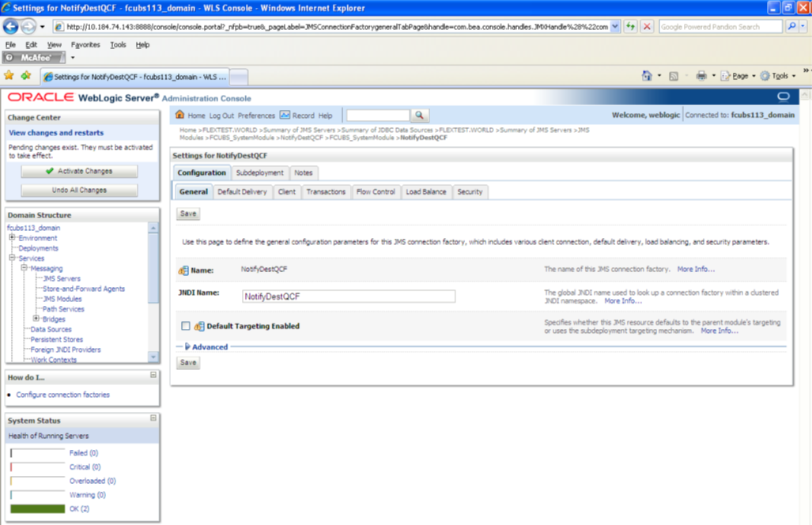The image size is (812, 525).
Task: Go back with the browser Back arrow
Action: tap(11, 26)
